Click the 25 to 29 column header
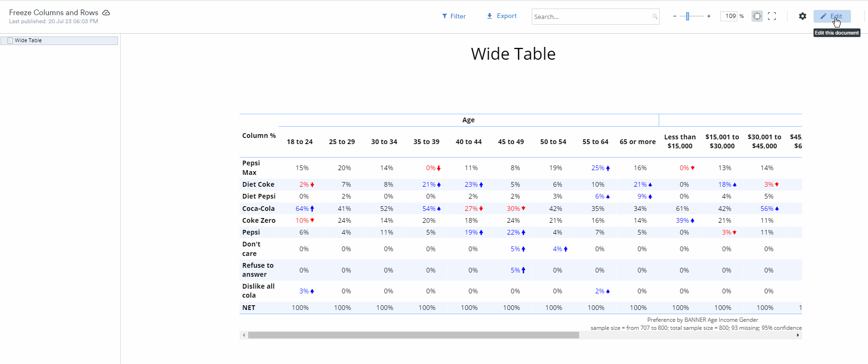This screenshot has width=868, height=364. coord(342,142)
